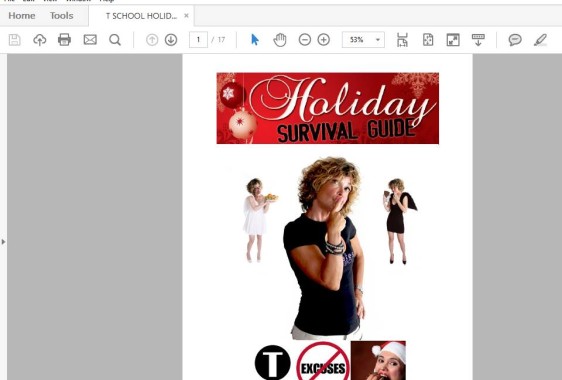Screen dimensions: 562x380
Task: Send the file with the email envelope icon
Action: click(x=90, y=40)
